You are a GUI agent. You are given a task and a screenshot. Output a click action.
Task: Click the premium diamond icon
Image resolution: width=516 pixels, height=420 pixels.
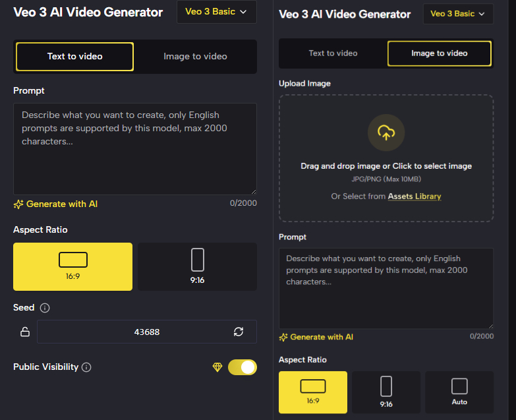(x=217, y=367)
